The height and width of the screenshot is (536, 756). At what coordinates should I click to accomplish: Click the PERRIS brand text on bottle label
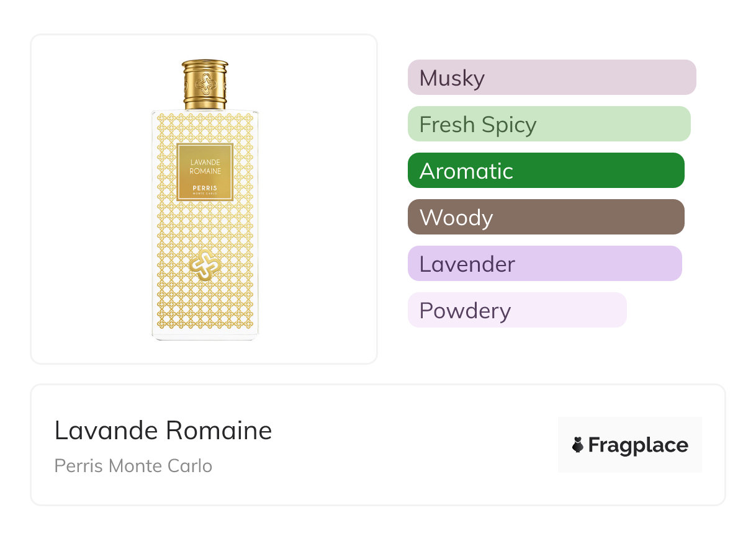(x=205, y=187)
